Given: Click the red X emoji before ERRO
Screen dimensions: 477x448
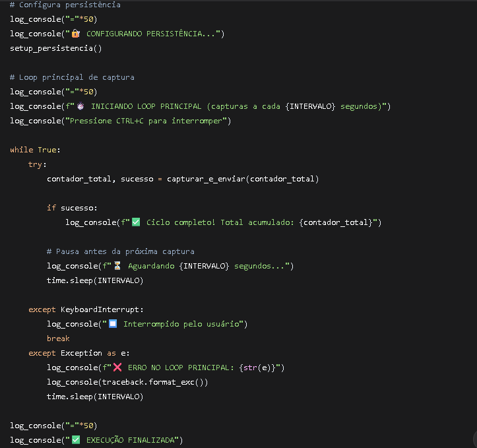Looking at the screenshot, I should point(117,368).
